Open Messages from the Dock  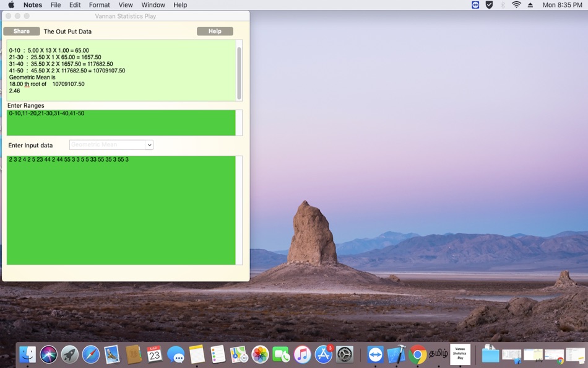(x=177, y=354)
